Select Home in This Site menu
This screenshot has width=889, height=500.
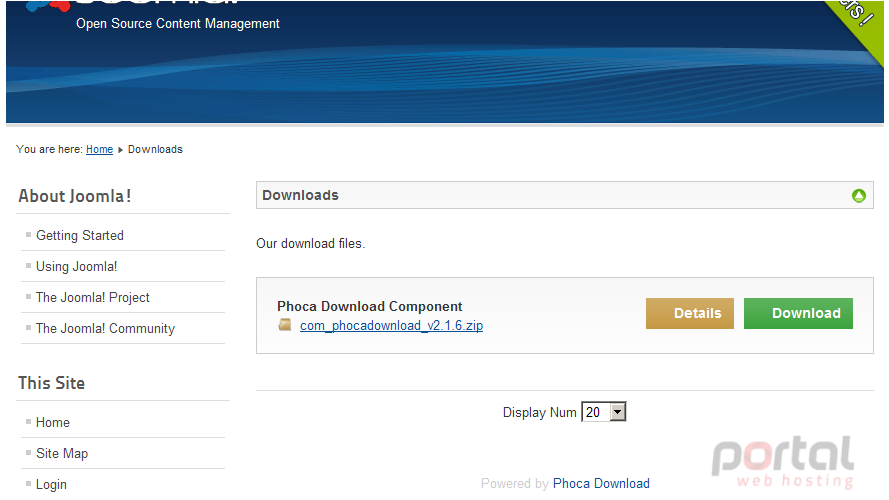click(53, 422)
